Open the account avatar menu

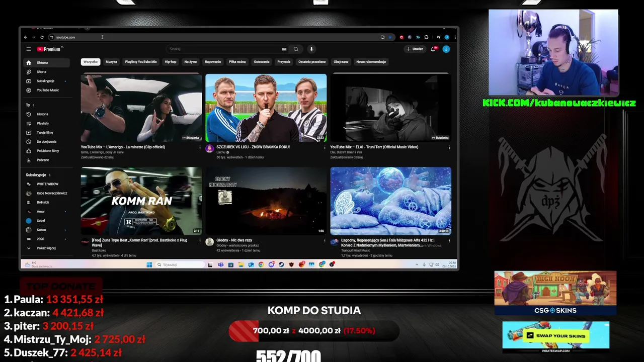pos(446,49)
